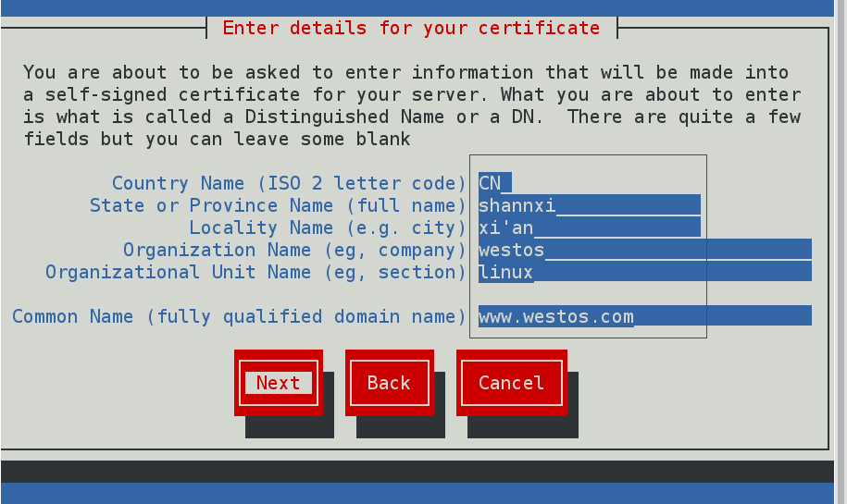Screen dimensions: 847x504
Task: Click the 'Common Name (fully qualified domain name)' label
Action: click(x=239, y=316)
